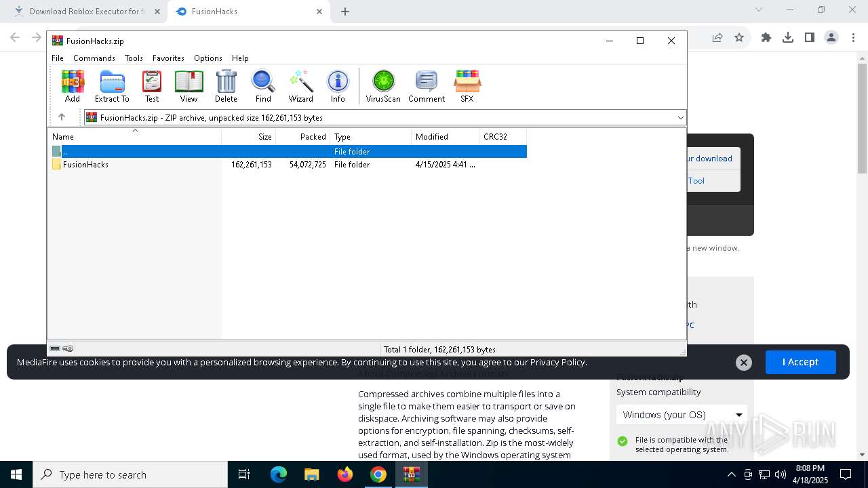Click the WinRAR taskbar icon
Viewport: 868px width, 488px height.
tap(412, 474)
